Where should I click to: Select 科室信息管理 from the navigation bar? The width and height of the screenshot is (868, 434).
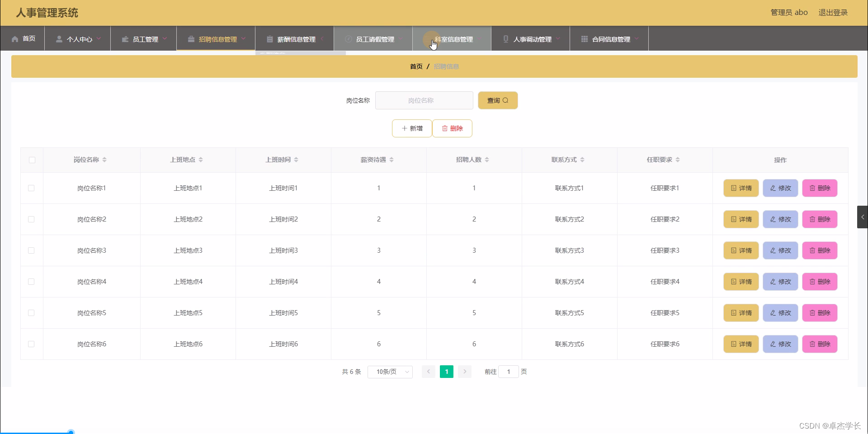click(453, 38)
